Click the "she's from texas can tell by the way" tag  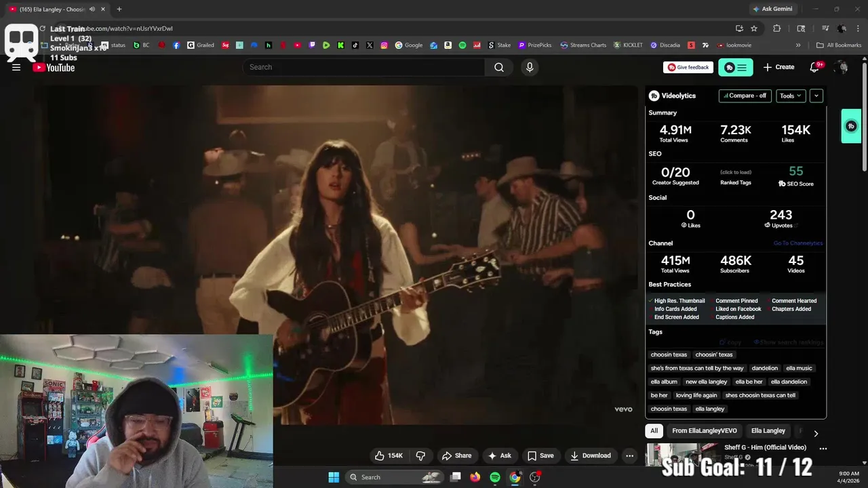tap(697, 368)
